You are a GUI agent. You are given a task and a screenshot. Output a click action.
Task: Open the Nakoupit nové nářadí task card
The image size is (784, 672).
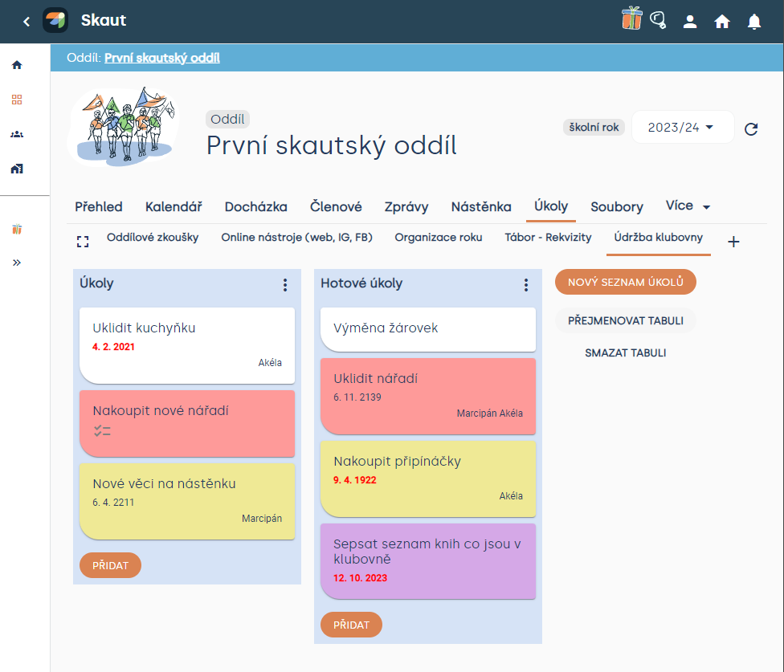point(187,423)
